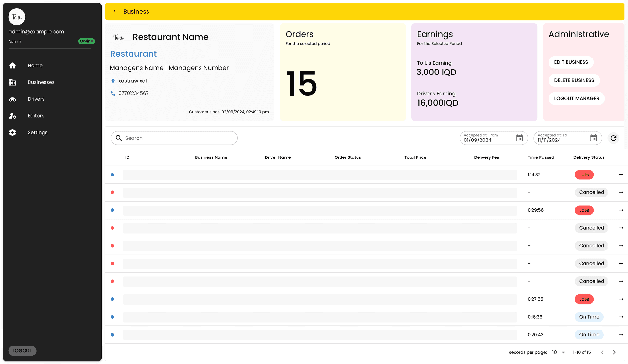
Task: Open the Drivers section
Action: point(36,99)
